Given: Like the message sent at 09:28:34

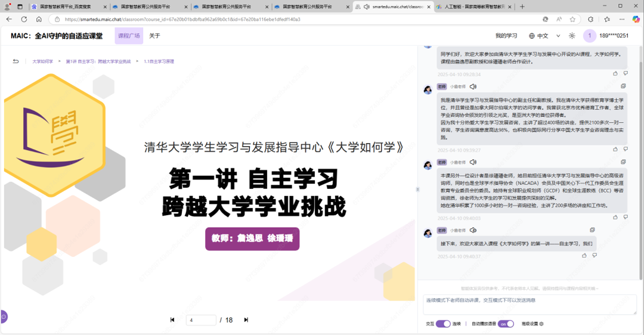Looking at the screenshot, I should click(x=615, y=73).
